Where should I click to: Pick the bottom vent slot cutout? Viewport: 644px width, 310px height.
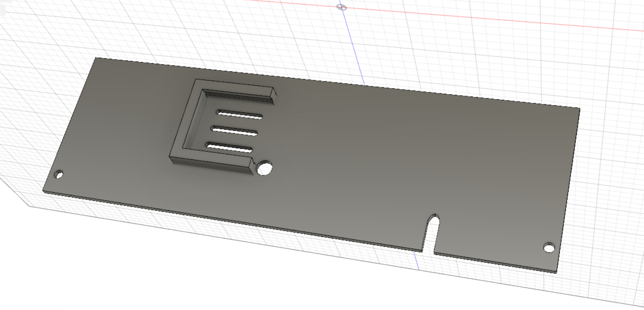229,148
